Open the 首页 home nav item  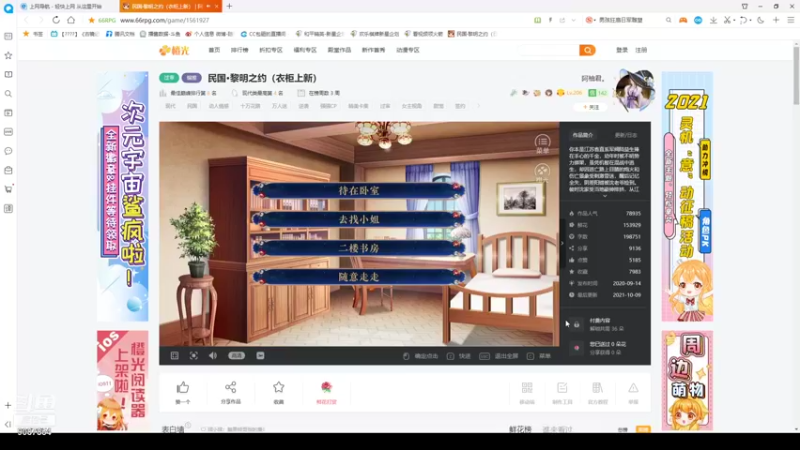(214, 50)
